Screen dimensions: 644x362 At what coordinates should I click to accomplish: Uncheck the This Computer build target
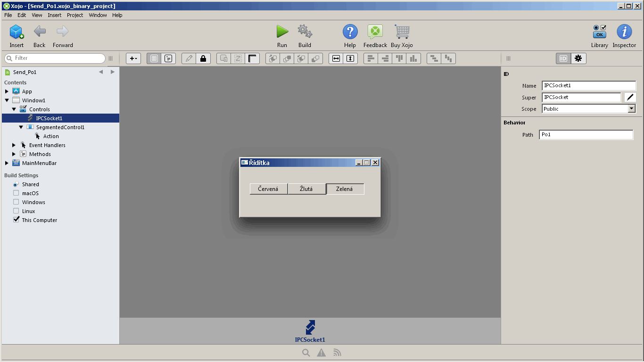(x=16, y=220)
